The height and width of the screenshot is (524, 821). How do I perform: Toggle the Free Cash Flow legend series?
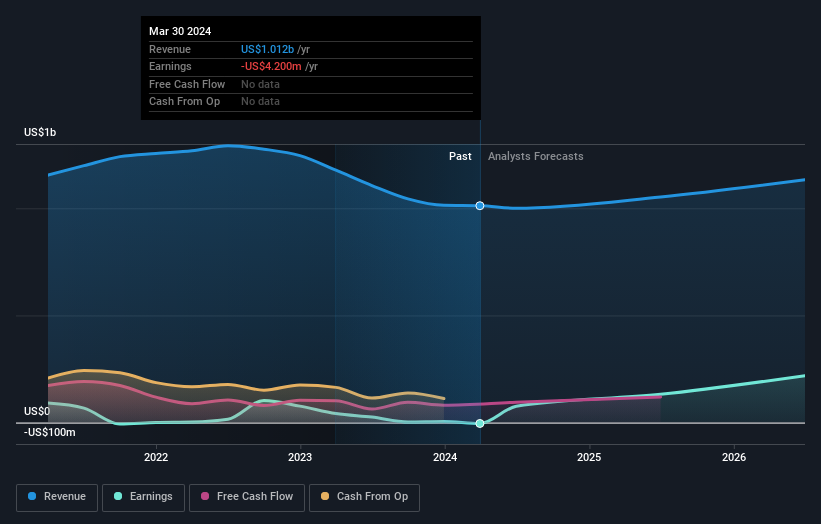(247, 497)
